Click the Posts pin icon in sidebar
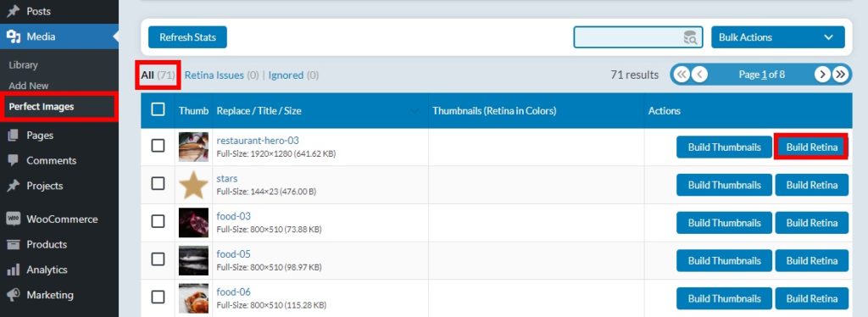Viewport: 868px width, 317px height. 14,11
